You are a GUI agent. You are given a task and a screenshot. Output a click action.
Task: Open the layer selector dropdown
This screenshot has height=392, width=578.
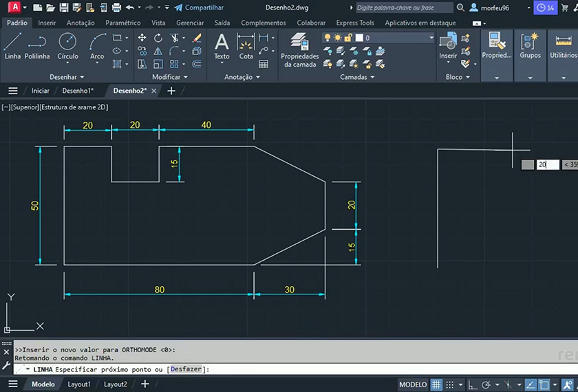coord(431,38)
